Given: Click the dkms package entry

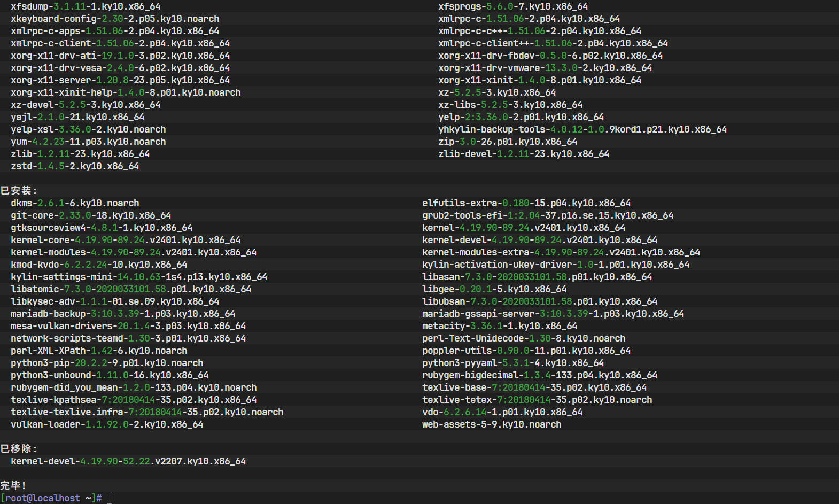Looking at the screenshot, I should 75,203.
